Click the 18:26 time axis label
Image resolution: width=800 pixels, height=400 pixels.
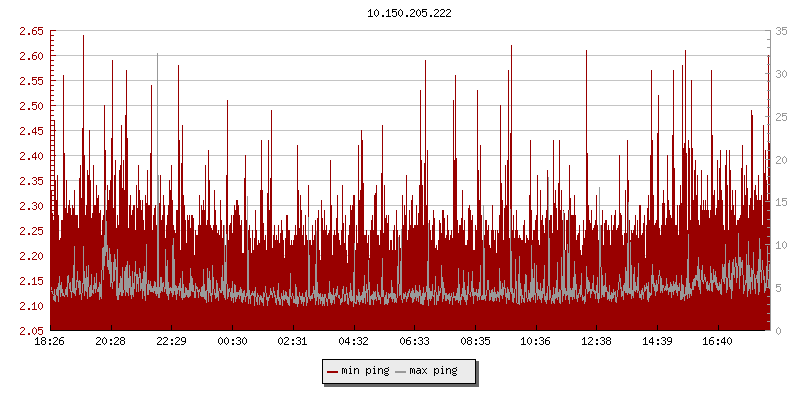click(x=50, y=341)
